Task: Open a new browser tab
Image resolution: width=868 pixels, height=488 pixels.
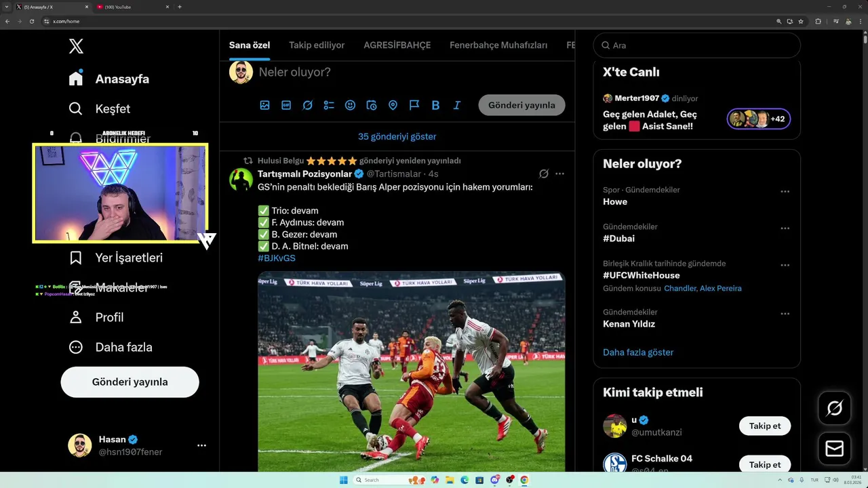Action: [180, 7]
